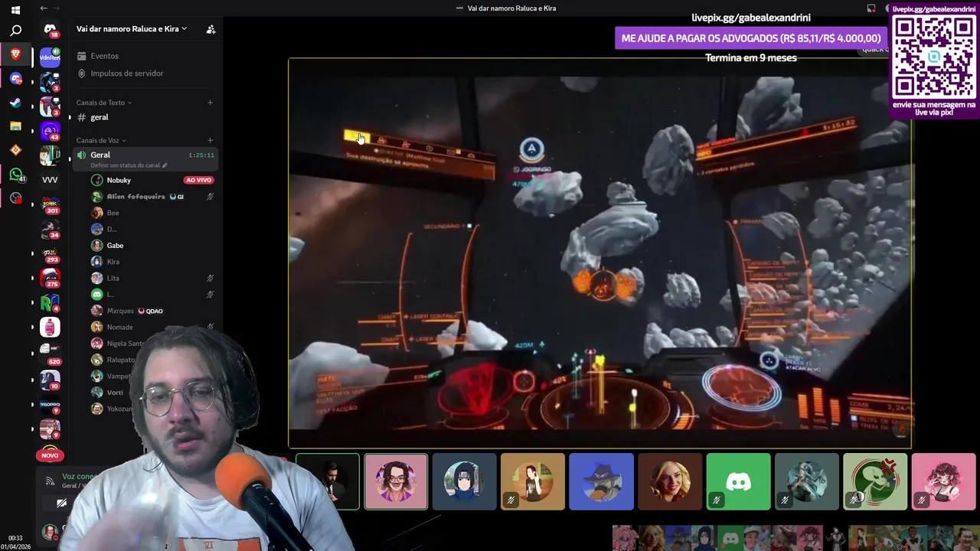
Task: Open server with 293 notification badge
Action: pos(50,253)
